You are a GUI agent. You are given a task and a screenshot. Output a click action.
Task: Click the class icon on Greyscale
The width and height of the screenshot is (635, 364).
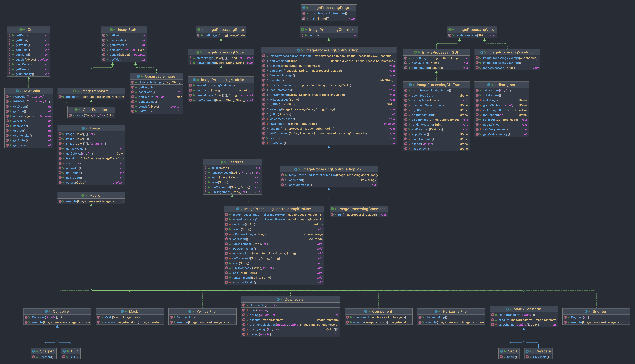click(x=527, y=351)
